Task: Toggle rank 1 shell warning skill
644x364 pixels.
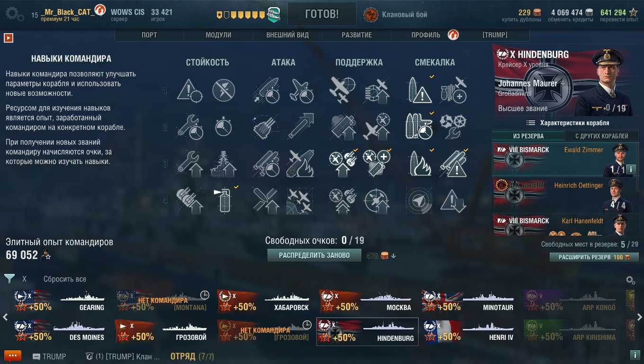Action: pyautogui.click(x=420, y=90)
